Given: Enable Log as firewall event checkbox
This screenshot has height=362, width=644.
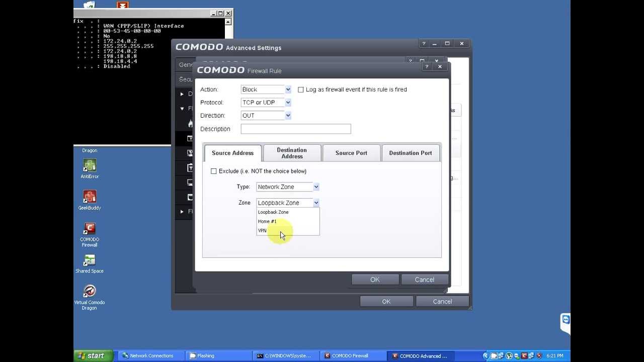Looking at the screenshot, I should tap(301, 89).
